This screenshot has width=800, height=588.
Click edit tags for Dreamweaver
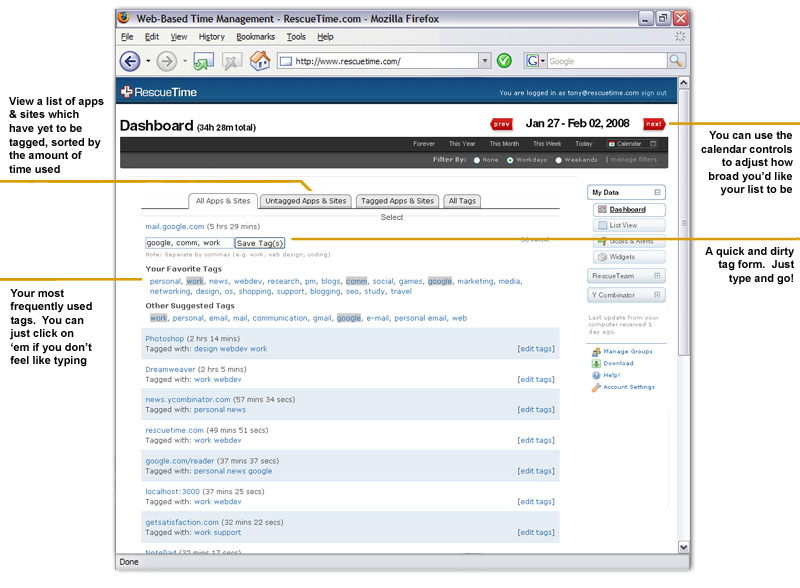click(536, 380)
